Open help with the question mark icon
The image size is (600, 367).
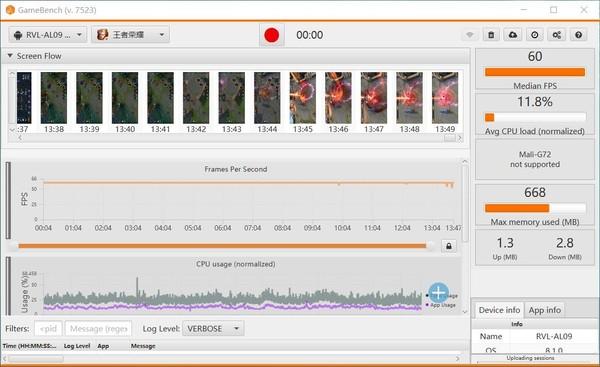pos(579,35)
